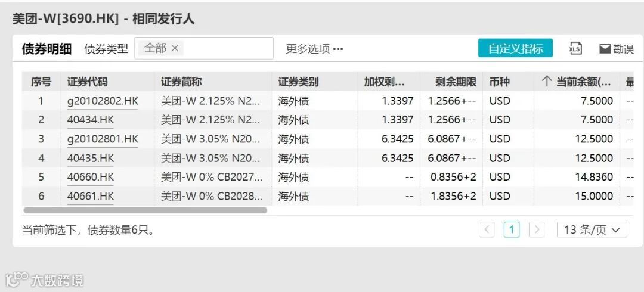
Task: Export table via the XLS icon
Action: pos(575,48)
